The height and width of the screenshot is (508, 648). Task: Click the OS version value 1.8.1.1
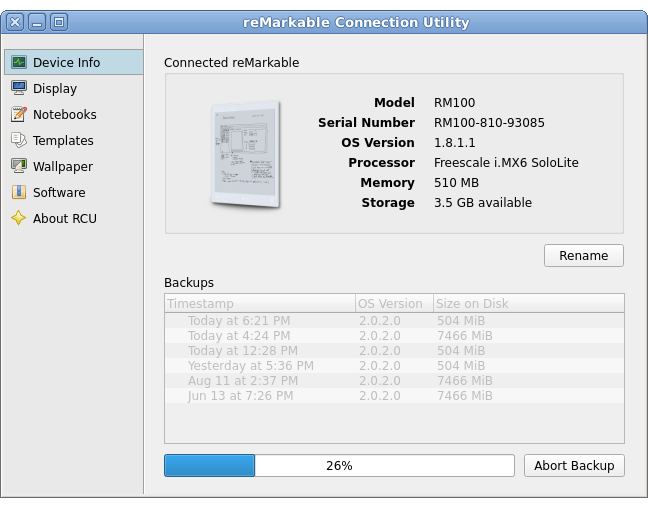pos(455,143)
